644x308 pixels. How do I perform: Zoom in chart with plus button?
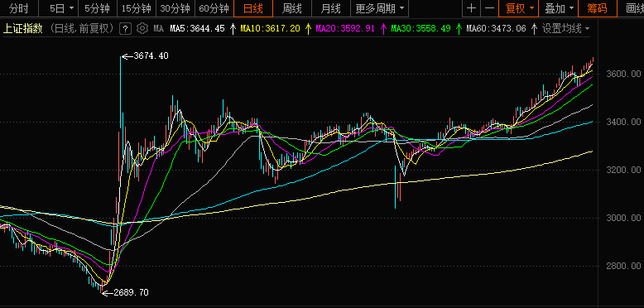pyautogui.click(x=472, y=8)
